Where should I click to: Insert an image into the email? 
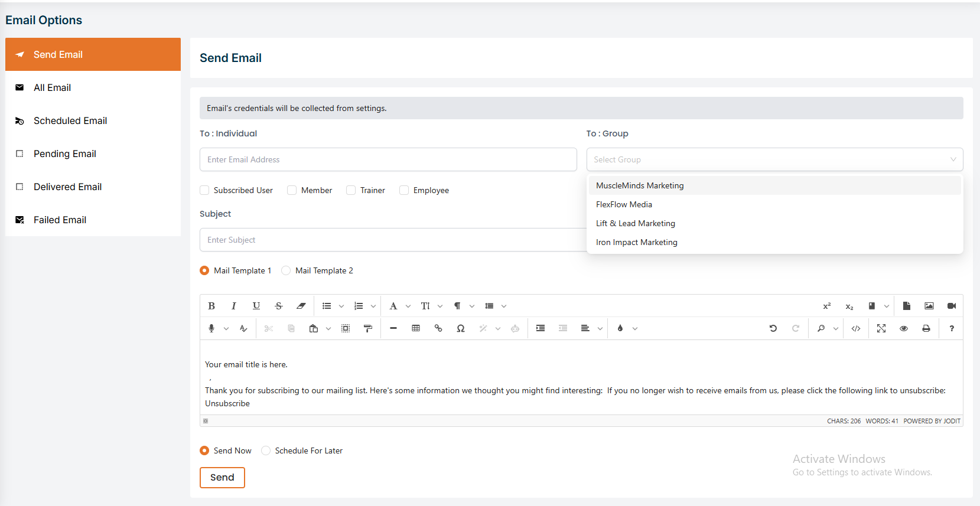[x=929, y=306]
